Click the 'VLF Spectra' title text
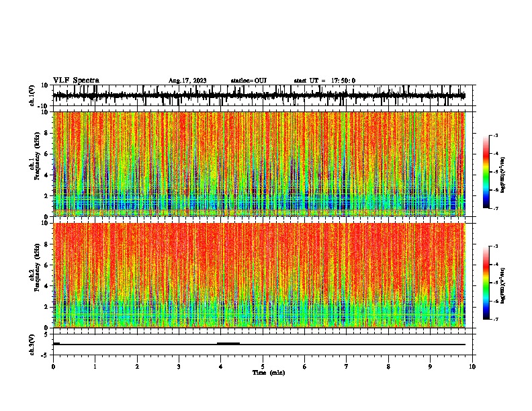The width and height of the screenshot is (532, 411). (x=76, y=81)
